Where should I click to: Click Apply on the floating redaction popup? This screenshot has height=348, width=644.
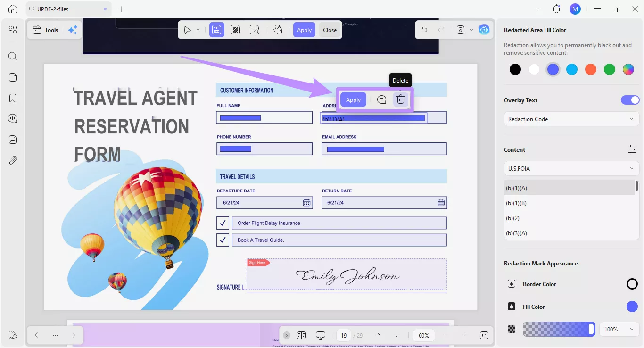pos(353,99)
